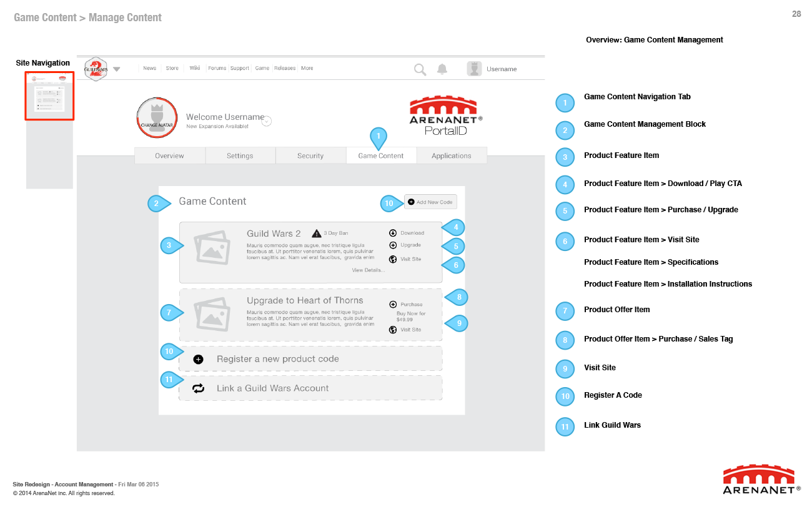Image resolution: width=812 pixels, height=507 pixels.
Task: Click Register a new product code row
Action: click(x=310, y=359)
